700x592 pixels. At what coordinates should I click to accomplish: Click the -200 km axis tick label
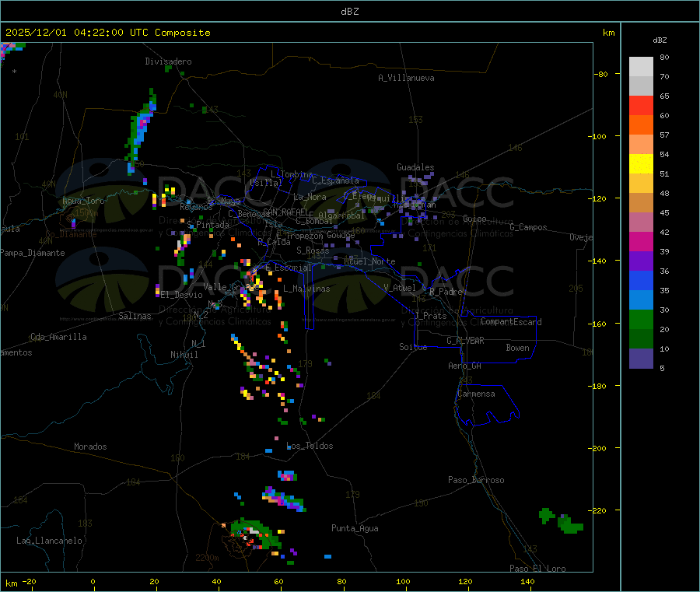tap(597, 448)
